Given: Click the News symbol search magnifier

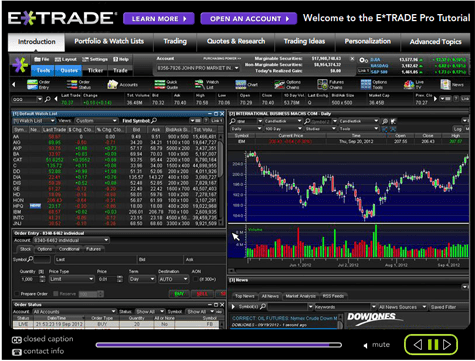Looking at the screenshot, I should (263, 306).
